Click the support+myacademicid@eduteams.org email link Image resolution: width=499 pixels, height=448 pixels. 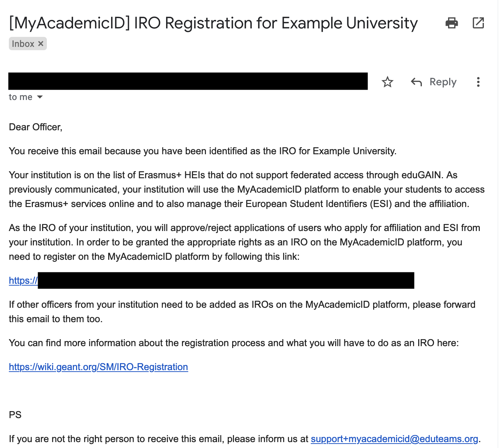pyautogui.click(x=394, y=439)
